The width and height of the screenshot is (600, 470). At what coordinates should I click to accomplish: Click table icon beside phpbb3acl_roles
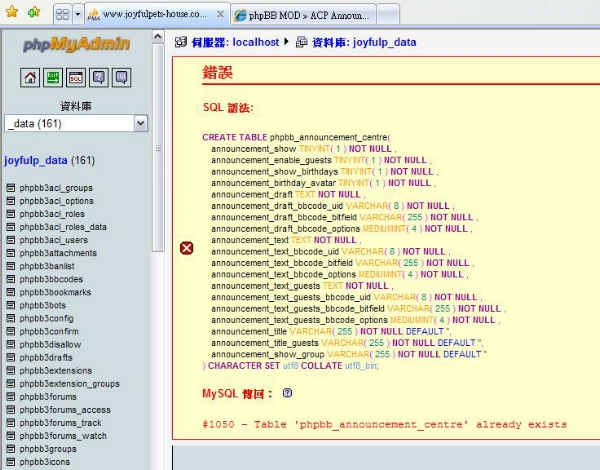click(11, 214)
